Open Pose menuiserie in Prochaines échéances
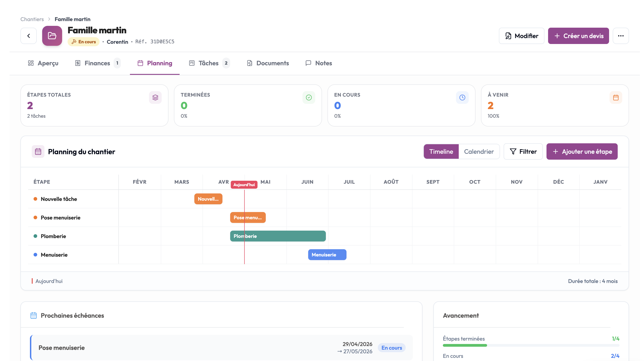Screen dimensions: 644x361 pyautogui.click(x=221, y=347)
